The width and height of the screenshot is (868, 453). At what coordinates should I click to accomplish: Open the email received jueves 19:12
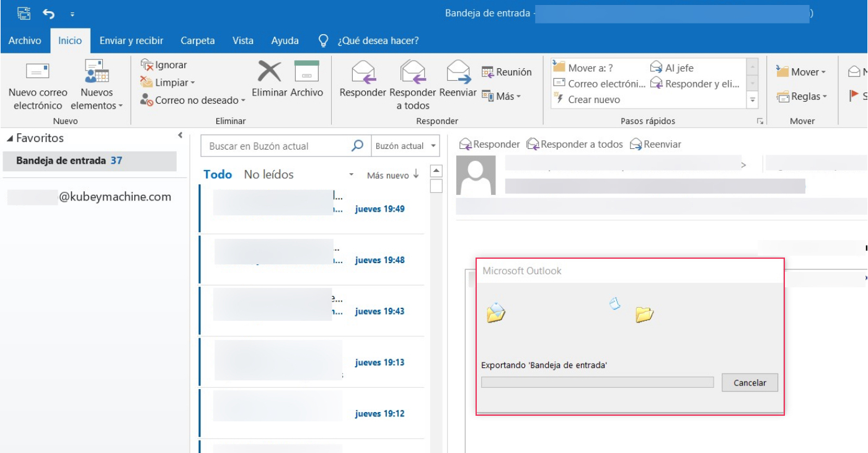pyautogui.click(x=311, y=414)
